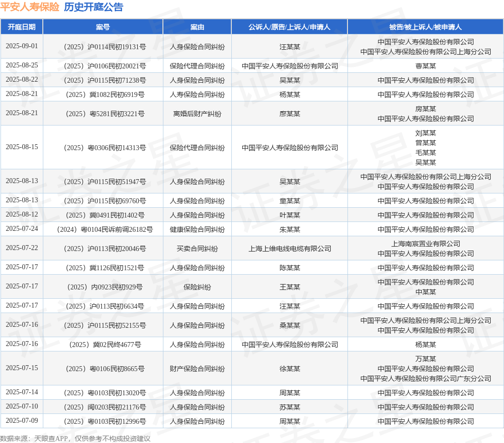Select the hearing date 2025-07-22
The width and height of the screenshot is (504, 443).
(x=22, y=248)
